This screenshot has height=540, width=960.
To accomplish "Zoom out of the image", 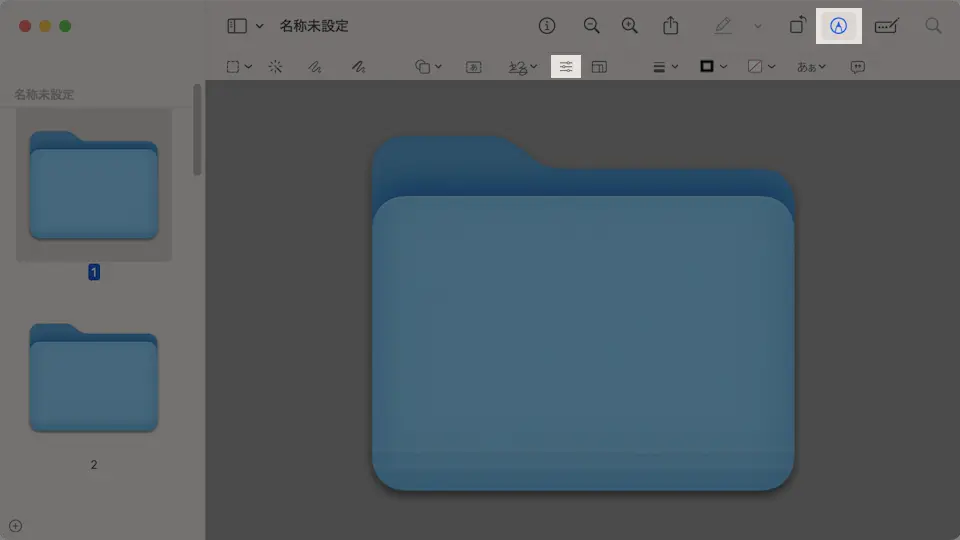I will (592, 26).
